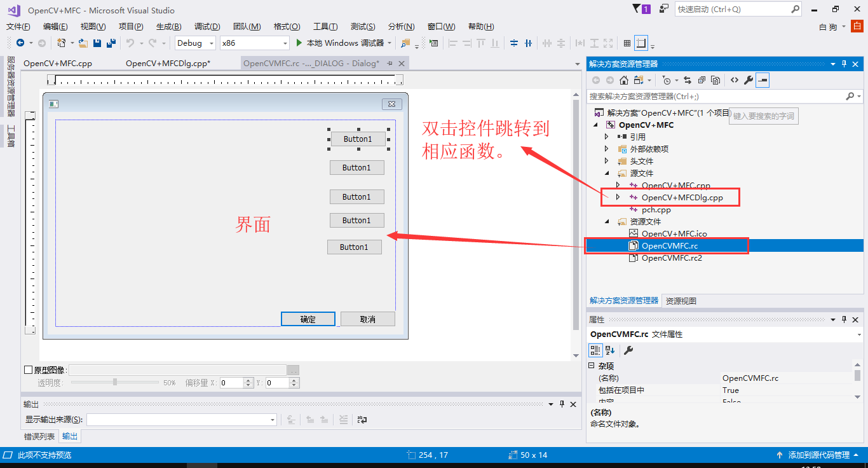
Task: Switch to the OpenCV+MFC.cpp editor tab
Action: [x=58, y=63]
